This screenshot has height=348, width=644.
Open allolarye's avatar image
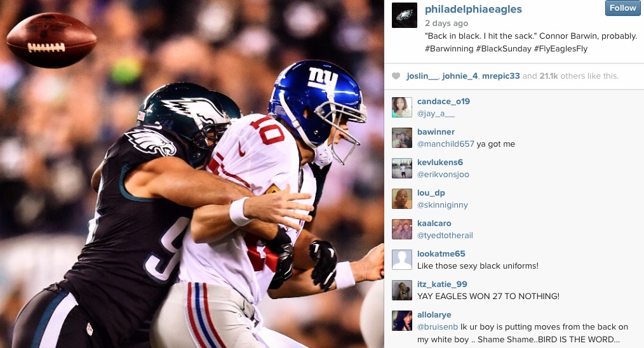[x=401, y=321]
